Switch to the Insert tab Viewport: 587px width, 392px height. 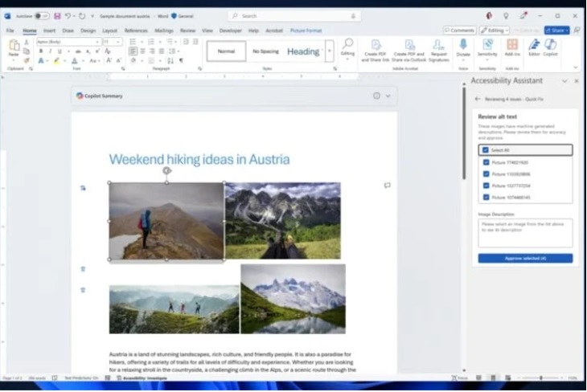(x=49, y=31)
